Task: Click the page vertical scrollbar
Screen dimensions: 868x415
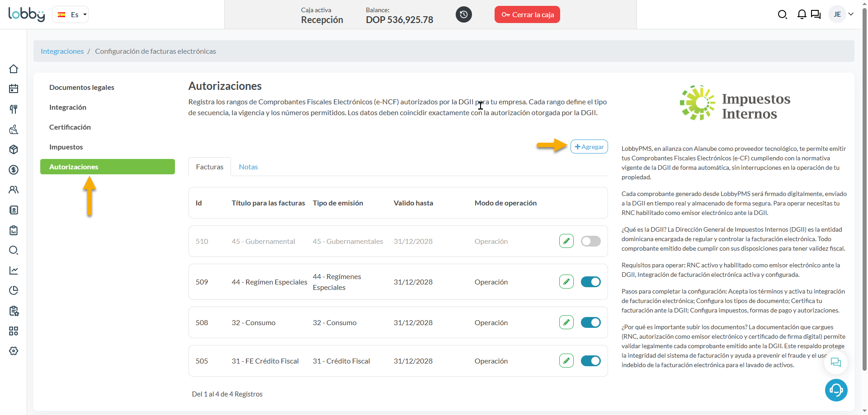Action: click(864, 190)
